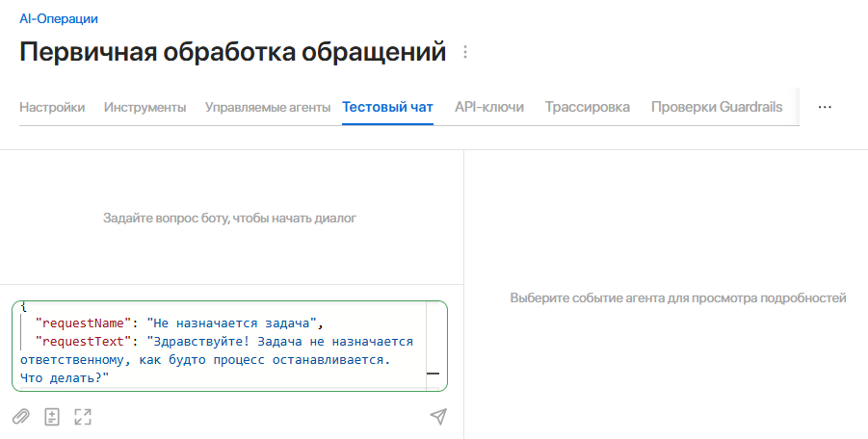Image resolution: width=868 pixels, height=439 pixels.
Task: Click the placeholder "Задайте вопрос боту, чтобы начать диалог"
Action: point(229,219)
